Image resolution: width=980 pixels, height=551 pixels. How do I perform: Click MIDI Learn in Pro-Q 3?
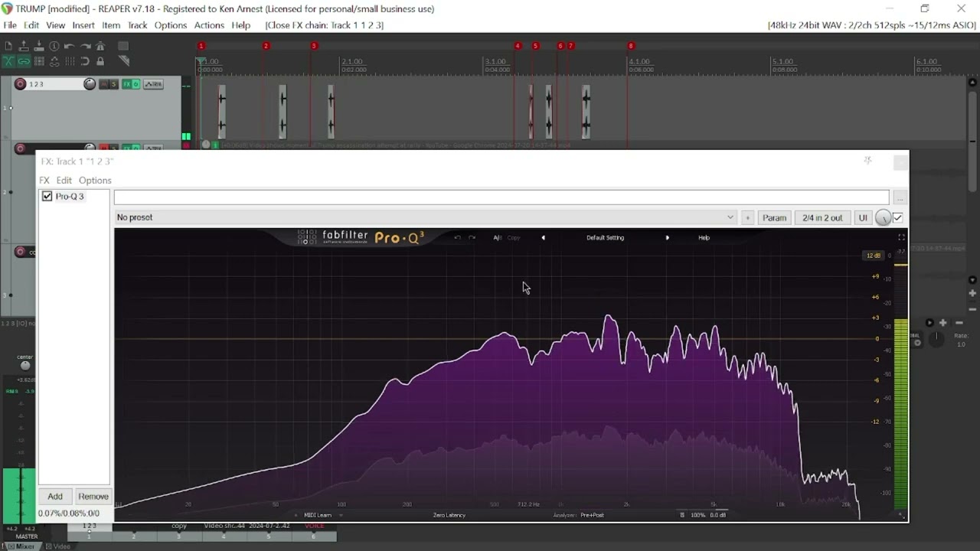click(318, 515)
